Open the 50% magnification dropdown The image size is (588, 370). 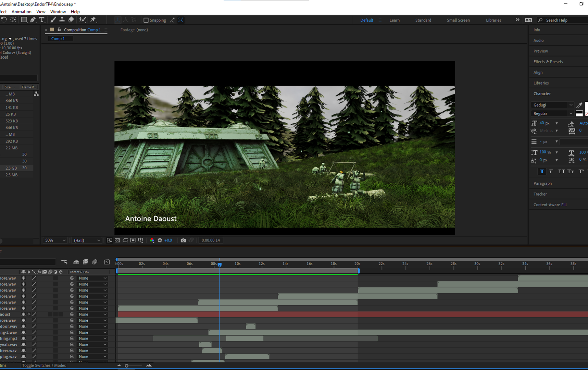click(55, 241)
